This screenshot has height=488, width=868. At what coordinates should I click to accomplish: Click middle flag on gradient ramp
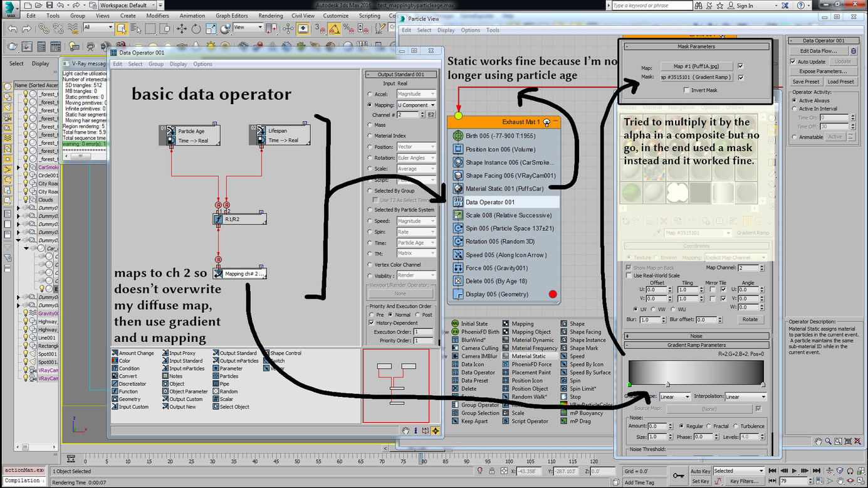tap(667, 385)
